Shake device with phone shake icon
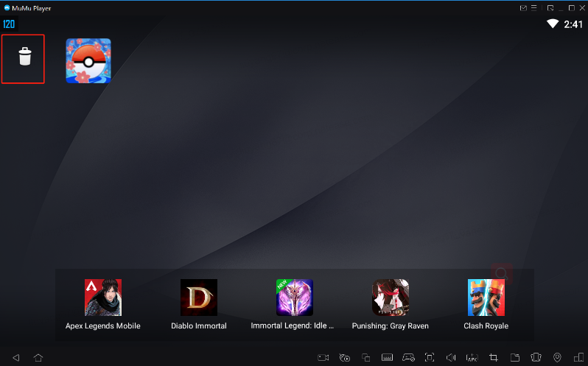Image resolution: width=588 pixels, height=366 pixels. pos(536,357)
